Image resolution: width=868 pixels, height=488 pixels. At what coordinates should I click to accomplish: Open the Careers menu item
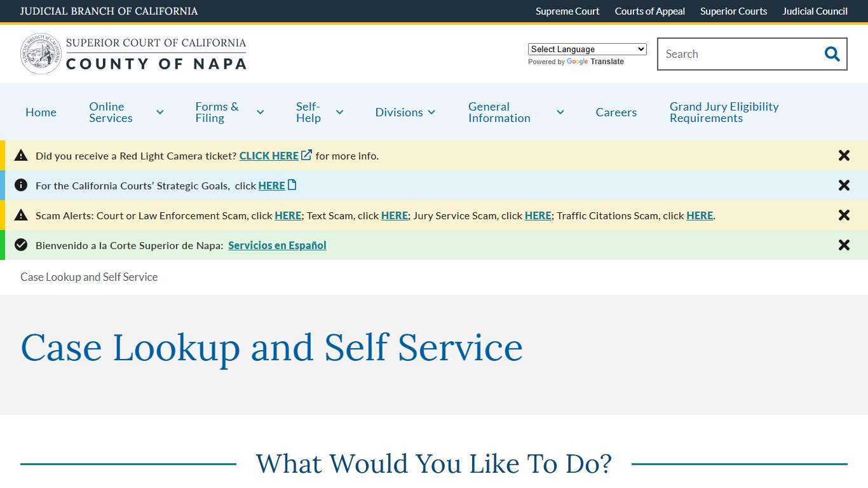click(616, 112)
